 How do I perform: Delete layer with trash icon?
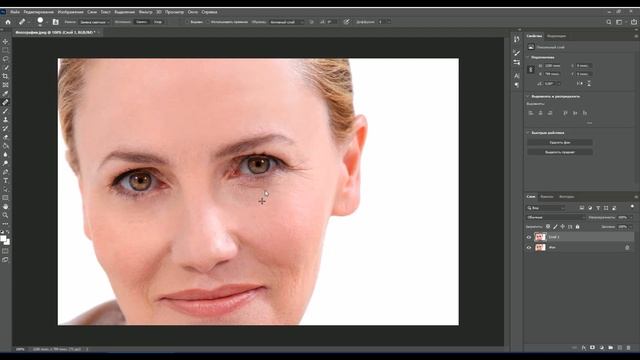tap(629, 348)
